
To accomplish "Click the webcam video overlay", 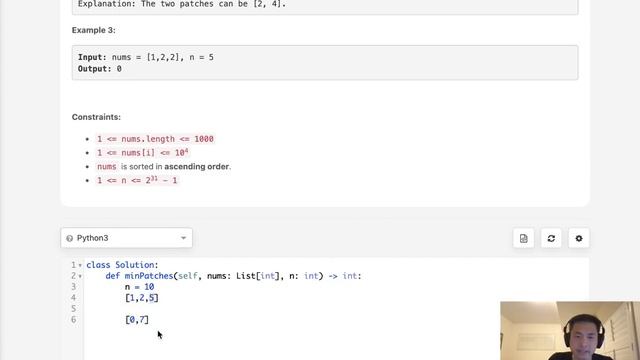I will point(570,331).
